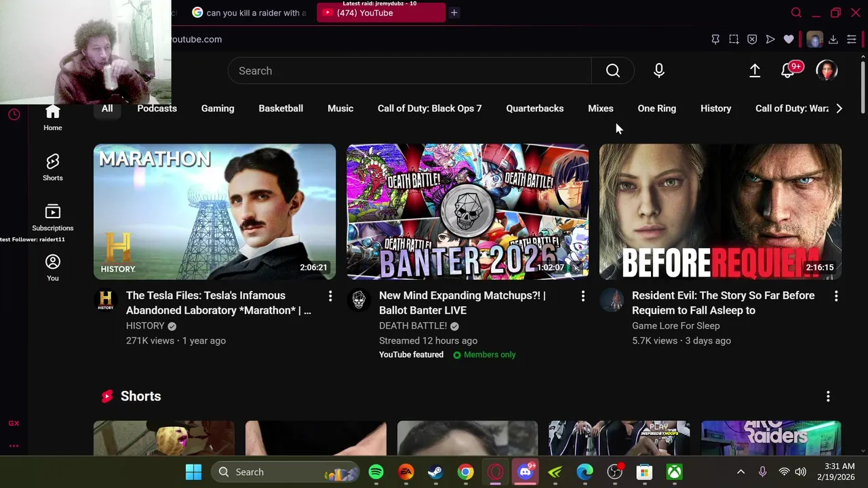Open the You page in the sidebar
Image resolution: width=868 pixels, height=488 pixels.
point(52,268)
